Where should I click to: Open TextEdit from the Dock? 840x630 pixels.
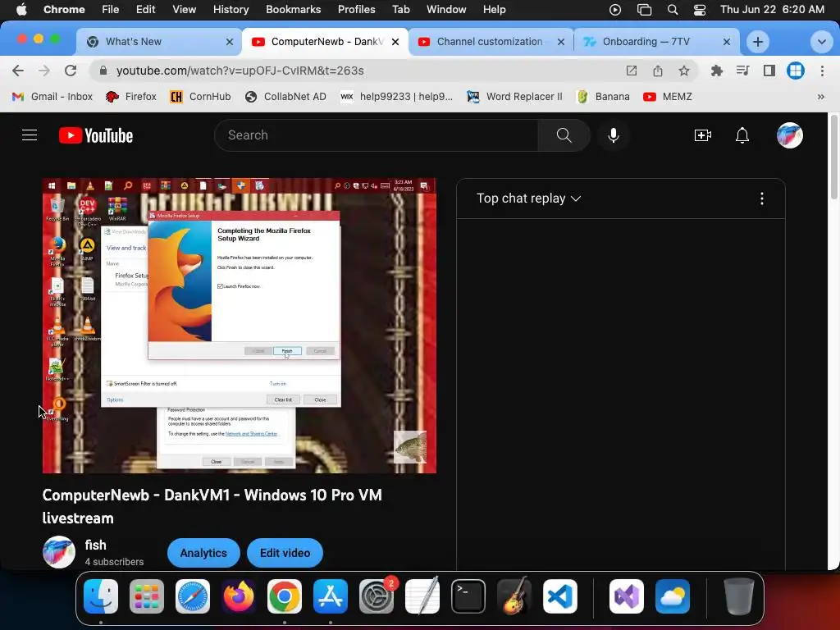pyautogui.click(x=422, y=596)
